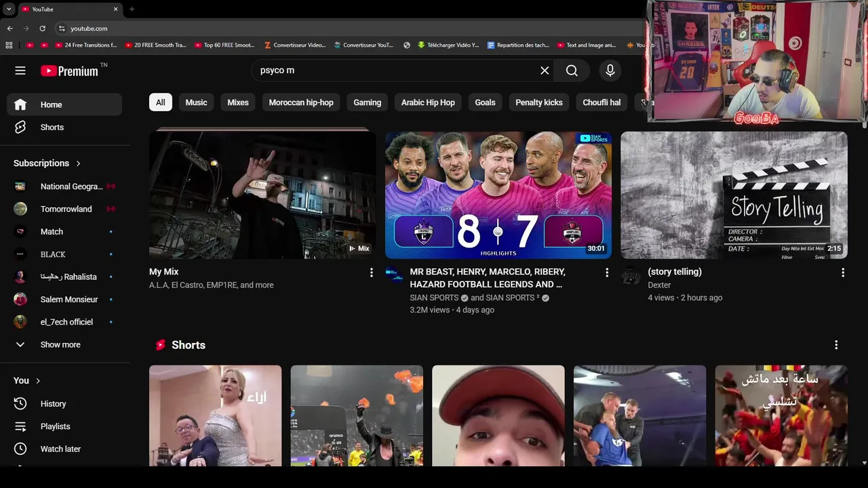Open the red cap selfie Short
The height and width of the screenshot is (488, 868).
pos(498,415)
